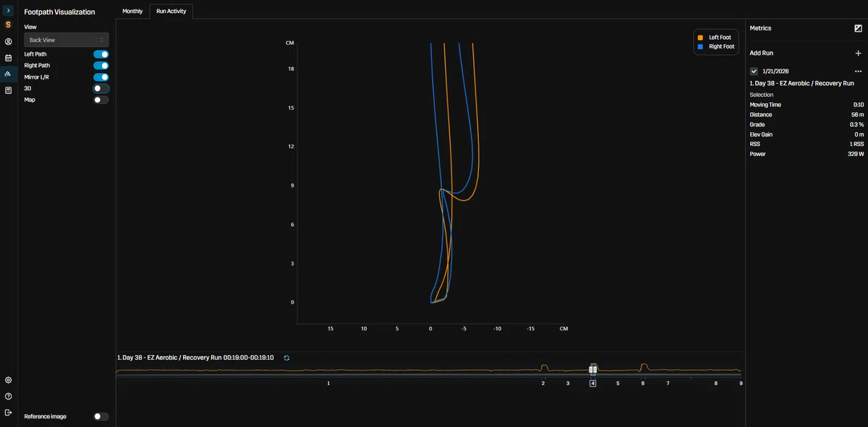The height and width of the screenshot is (427, 868).
Task: Click the Left Foot legend entry
Action: 715,38
